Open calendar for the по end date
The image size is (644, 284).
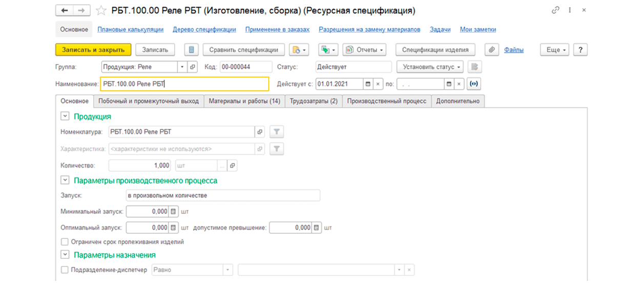[449, 84]
